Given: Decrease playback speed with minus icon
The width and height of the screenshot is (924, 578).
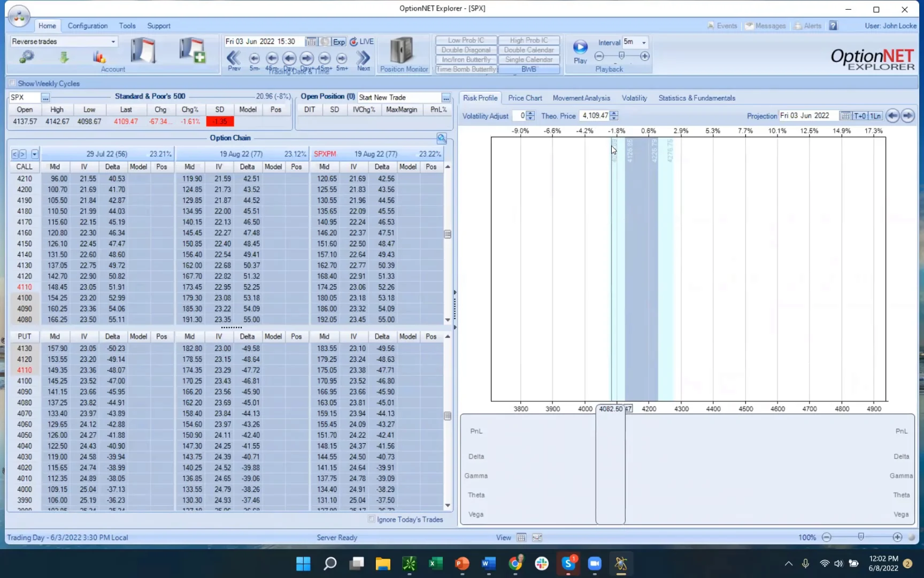Looking at the screenshot, I should (599, 56).
